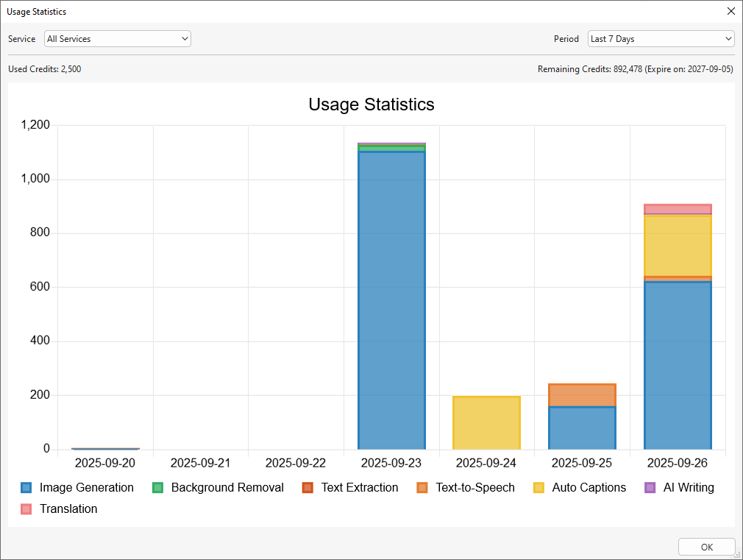Click the Usage Statistics chart title
Viewport: 743px width, 560px height.
coord(371,104)
